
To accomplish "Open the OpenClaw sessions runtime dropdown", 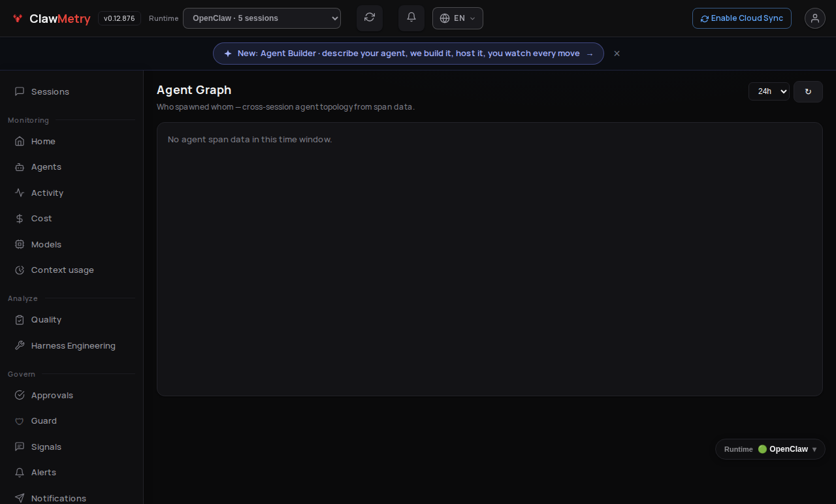I will (x=262, y=18).
